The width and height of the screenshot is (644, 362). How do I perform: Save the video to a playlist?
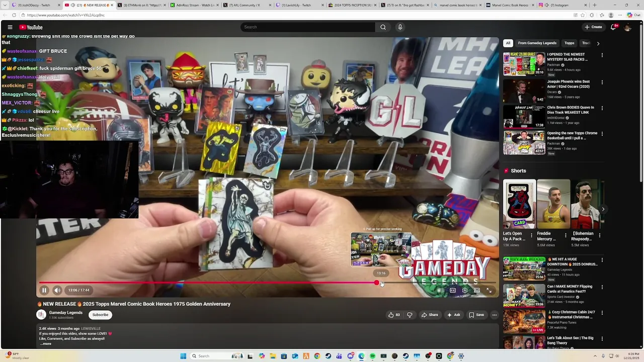(476, 315)
